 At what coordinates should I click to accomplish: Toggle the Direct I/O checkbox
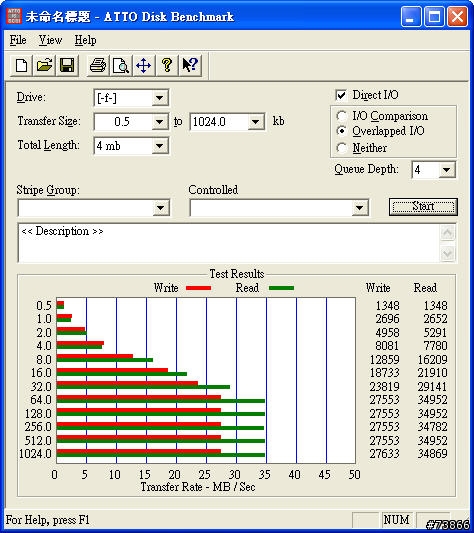[x=341, y=95]
